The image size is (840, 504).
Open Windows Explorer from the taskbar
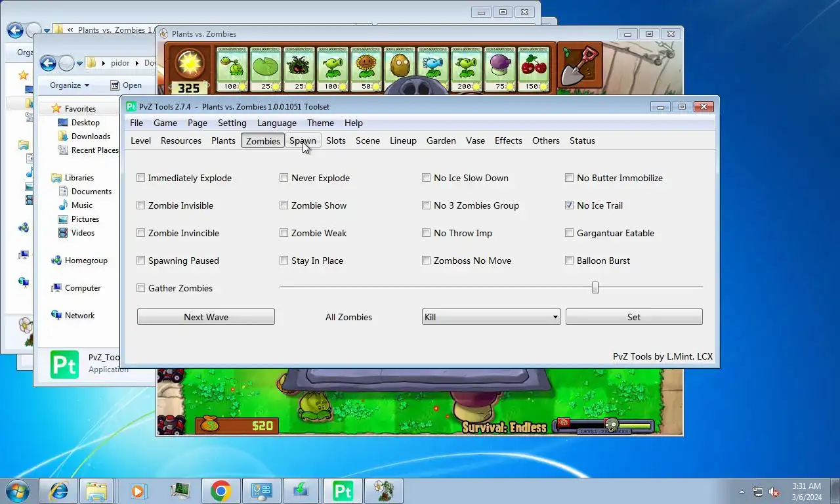click(x=97, y=491)
